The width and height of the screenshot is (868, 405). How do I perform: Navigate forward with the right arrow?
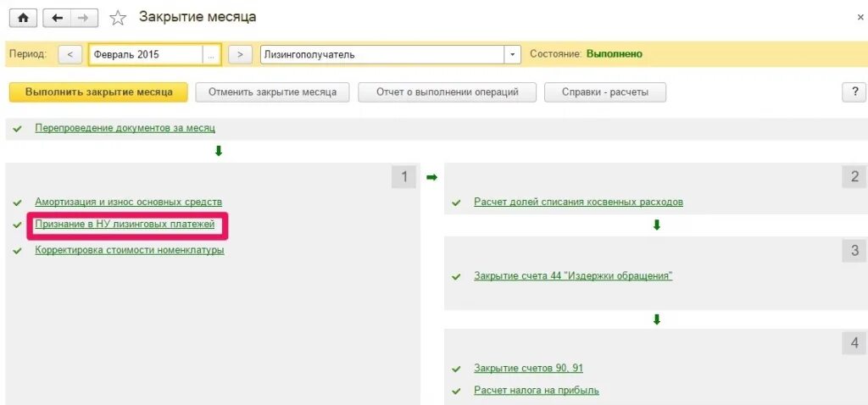pos(84,18)
